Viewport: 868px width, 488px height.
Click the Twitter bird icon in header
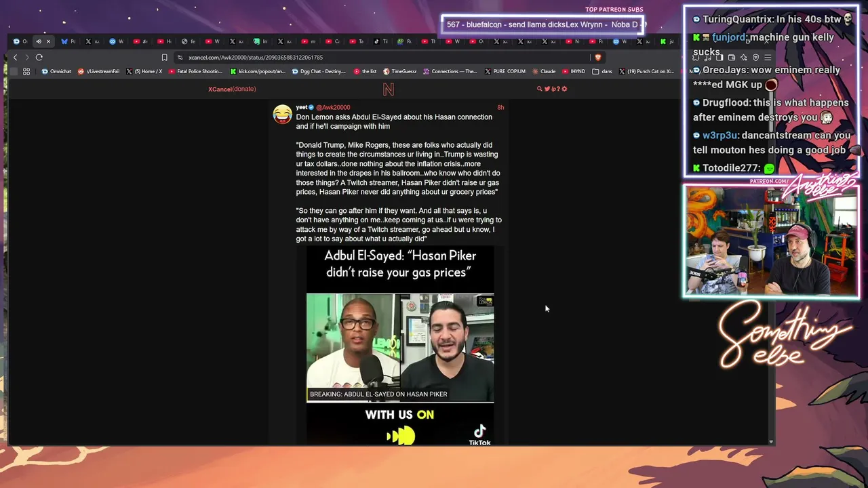click(x=546, y=89)
